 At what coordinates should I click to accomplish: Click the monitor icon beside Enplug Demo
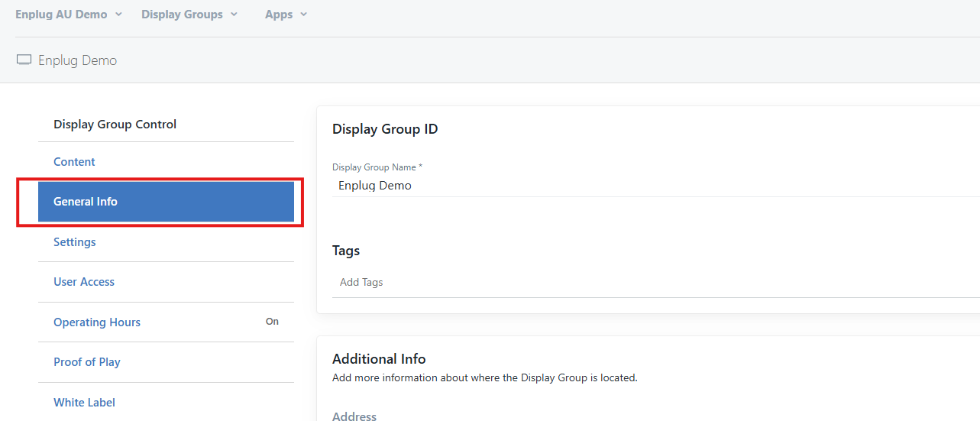pyautogui.click(x=24, y=60)
